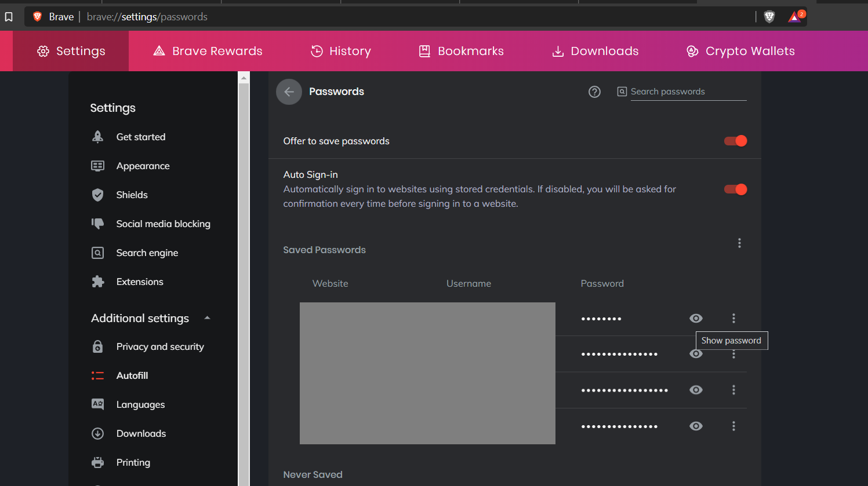
Task: Go to Social media blocking settings
Action: click(x=164, y=224)
